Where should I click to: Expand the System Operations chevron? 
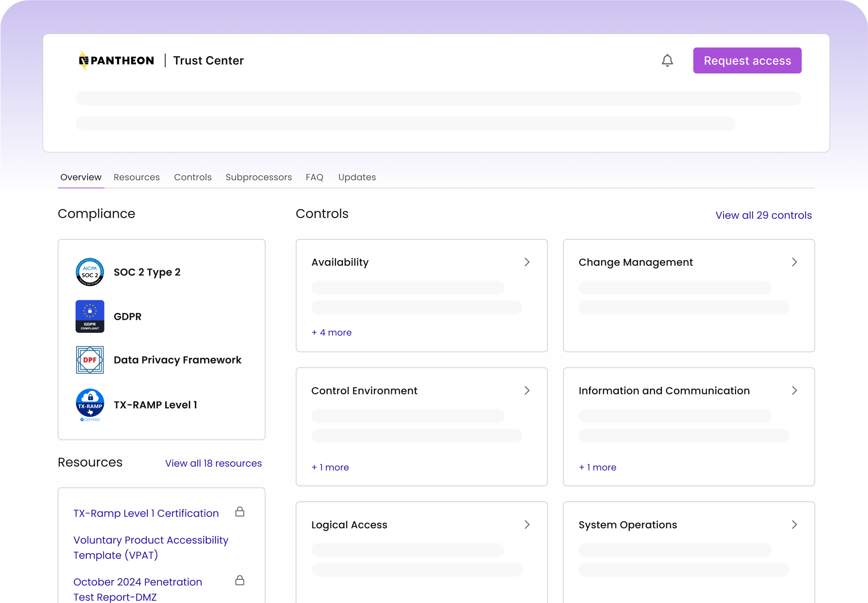794,525
